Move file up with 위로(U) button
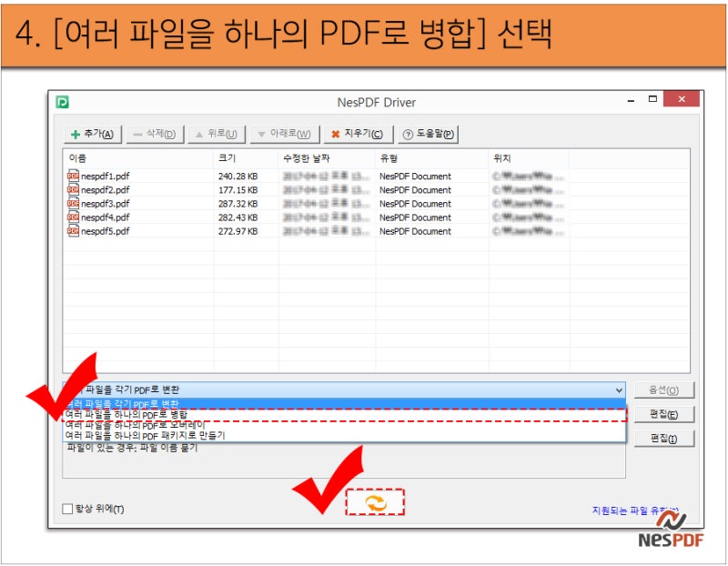 [217, 134]
